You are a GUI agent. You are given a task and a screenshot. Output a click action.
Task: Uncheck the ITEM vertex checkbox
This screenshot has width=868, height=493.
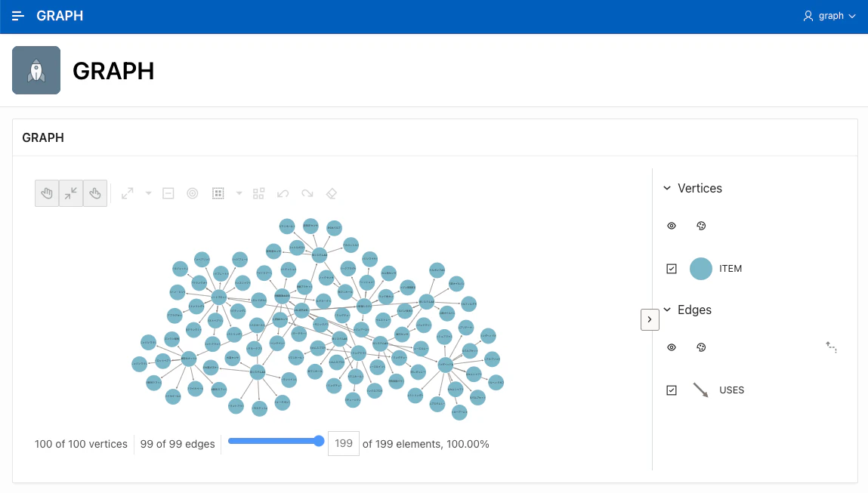[672, 269]
